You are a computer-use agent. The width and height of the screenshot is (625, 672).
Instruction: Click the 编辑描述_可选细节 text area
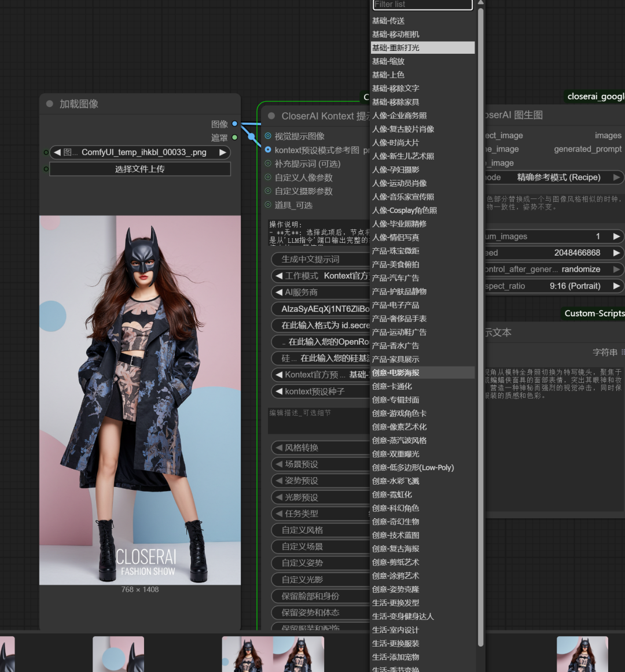[x=319, y=420]
